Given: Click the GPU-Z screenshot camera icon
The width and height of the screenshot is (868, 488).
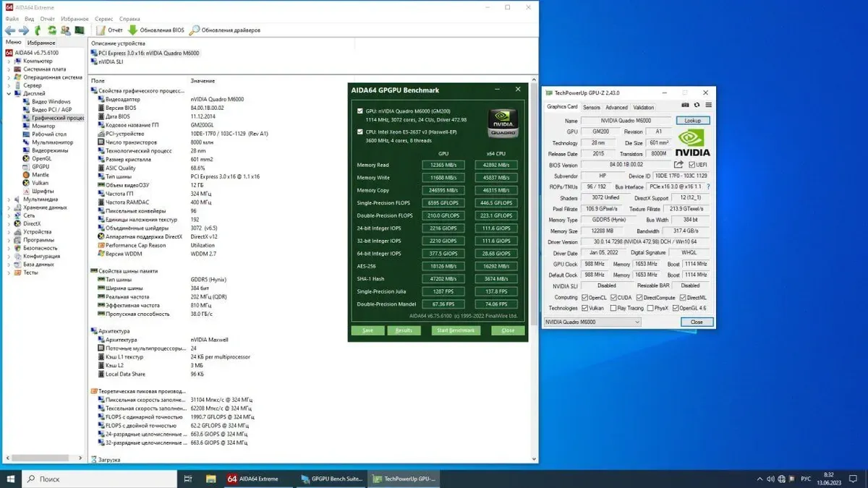Looking at the screenshot, I should click(x=685, y=106).
